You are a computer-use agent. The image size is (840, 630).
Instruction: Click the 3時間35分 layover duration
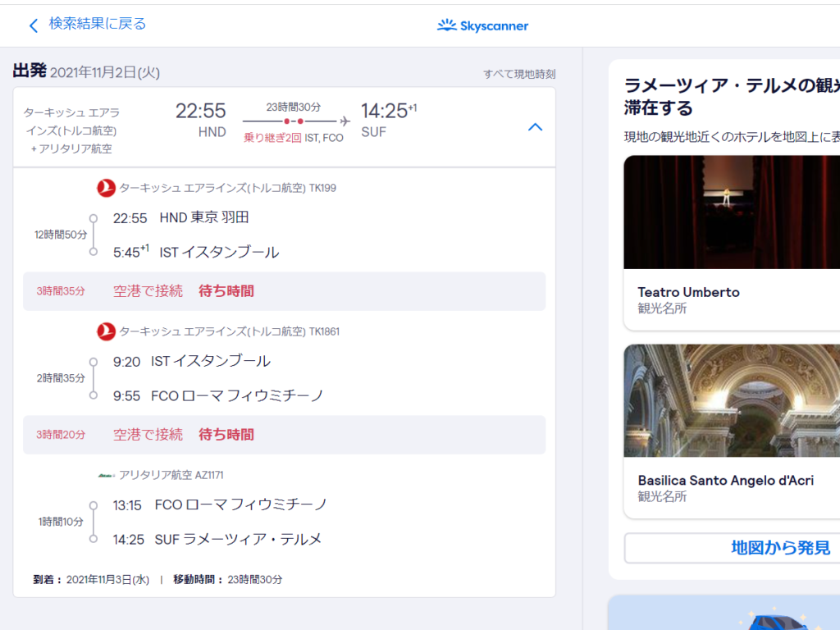pos(61,291)
